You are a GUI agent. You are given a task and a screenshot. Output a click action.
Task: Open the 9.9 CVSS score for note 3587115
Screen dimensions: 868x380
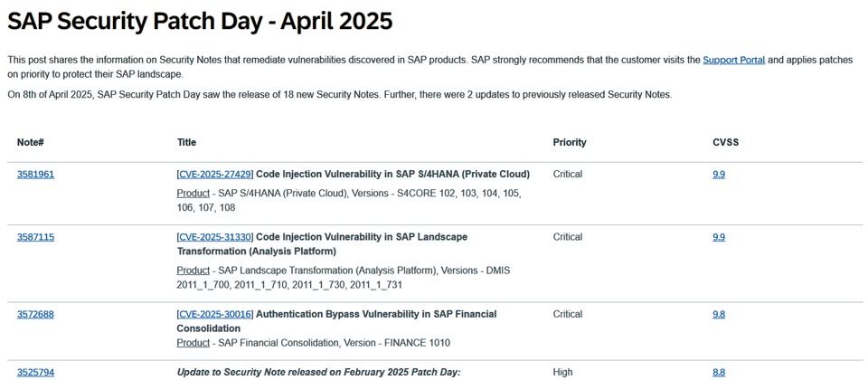pos(719,237)
